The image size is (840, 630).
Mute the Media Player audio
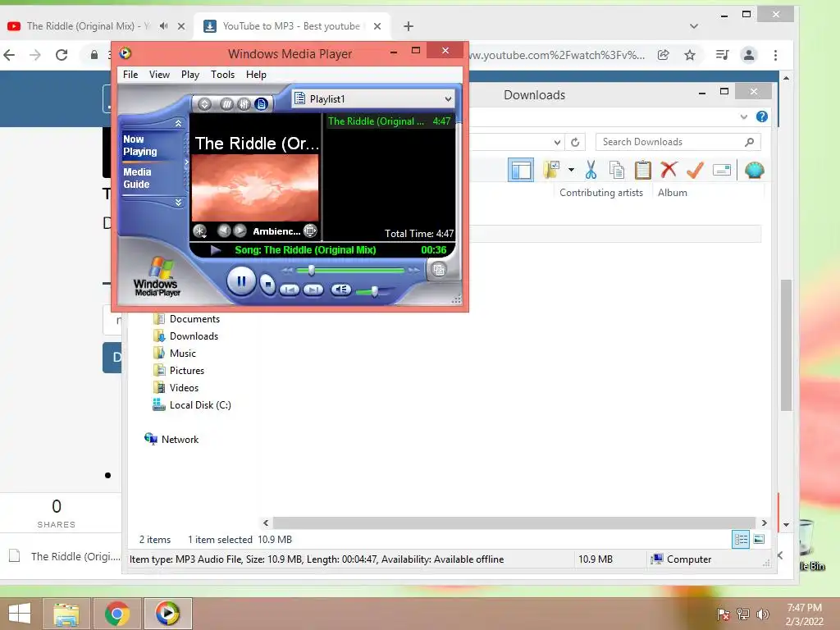click(x=340, y=290)
